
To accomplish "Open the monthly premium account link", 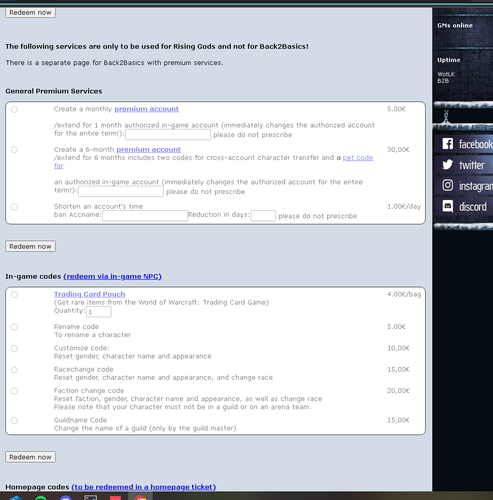I will (x=147, y=109).
